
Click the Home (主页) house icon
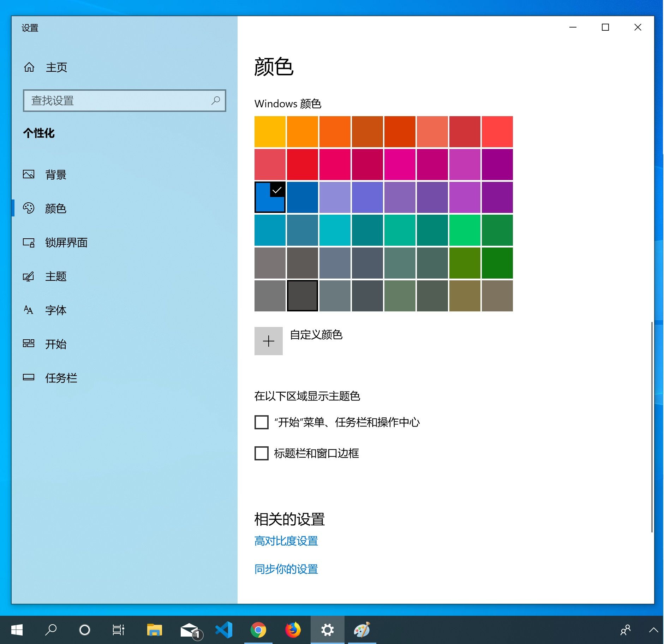coord(29,67)
